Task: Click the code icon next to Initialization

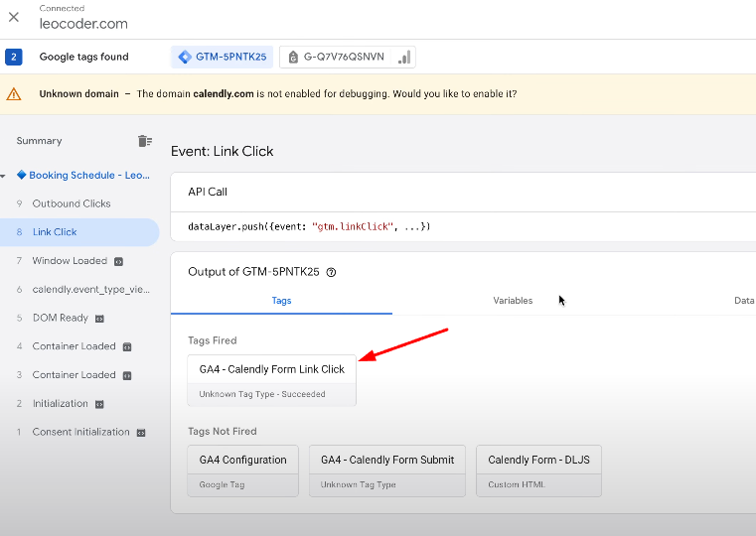Action: pos(99,405)
